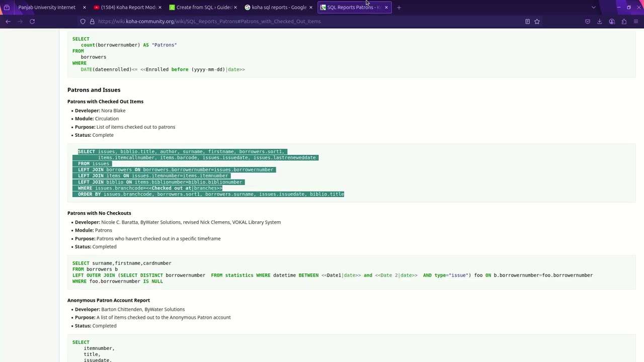Reload the current page
The height and width of the screenshot is (362, 644).
(32, 22)
